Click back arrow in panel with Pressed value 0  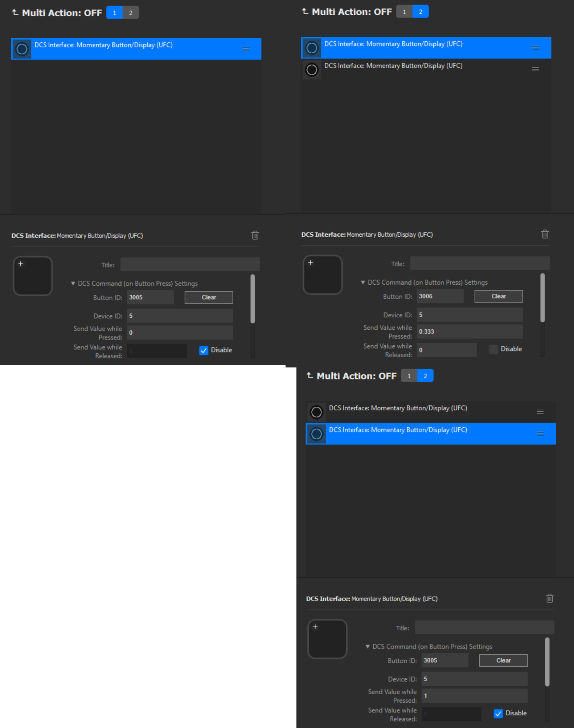point(15,12)
